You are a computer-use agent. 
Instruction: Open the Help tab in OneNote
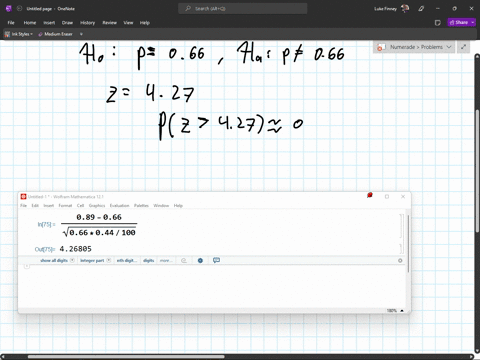(145, 23)
